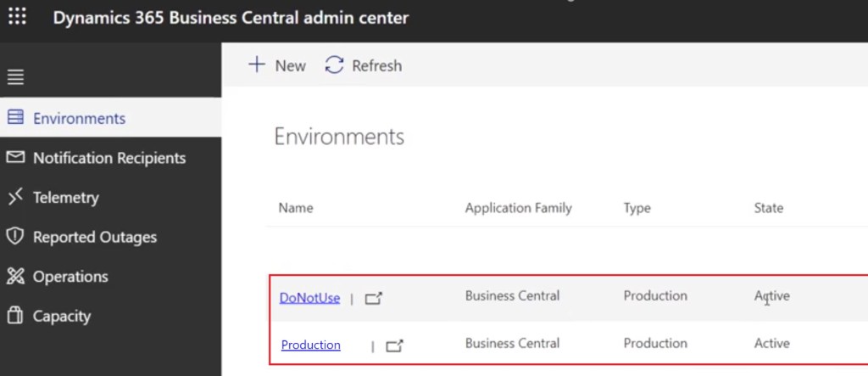The image size is (868, 376).
Task: Click the Reported Outages shield icon
Action: click(x=15, y=237)
